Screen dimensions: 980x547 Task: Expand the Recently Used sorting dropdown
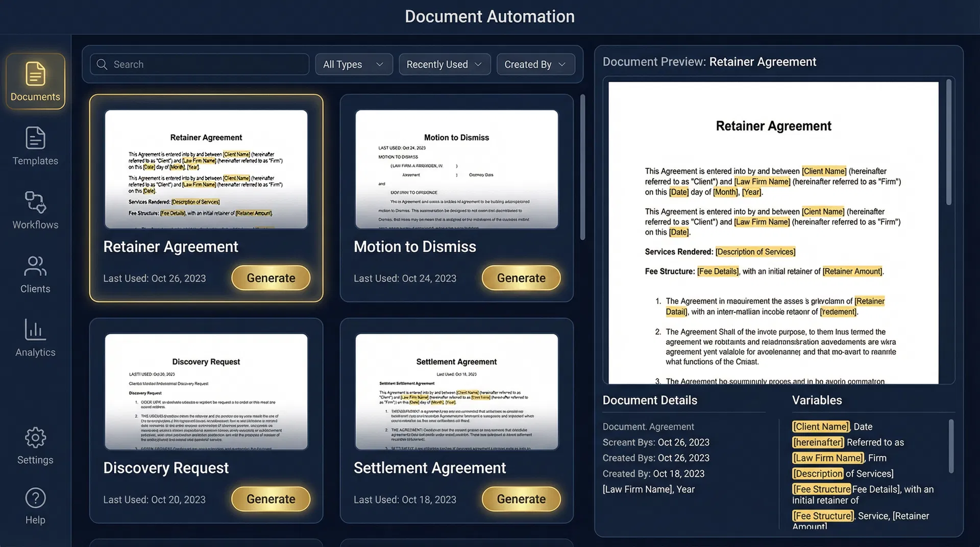pyautogui.click(x=444, y=64)
